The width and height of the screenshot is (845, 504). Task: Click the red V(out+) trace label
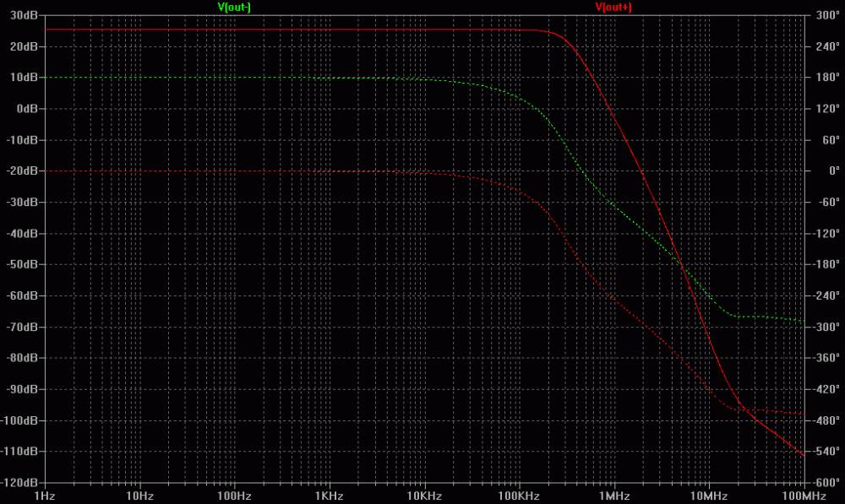click(x=613, y=7)
